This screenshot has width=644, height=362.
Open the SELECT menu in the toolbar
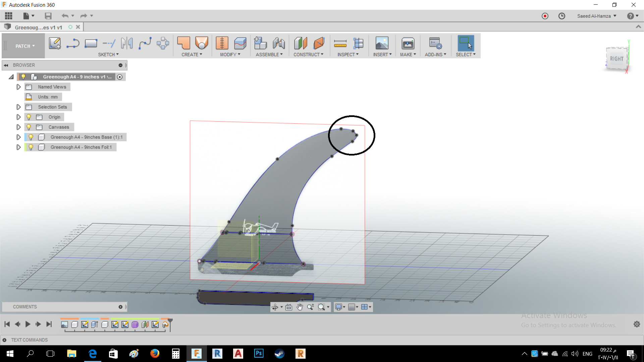466,54
